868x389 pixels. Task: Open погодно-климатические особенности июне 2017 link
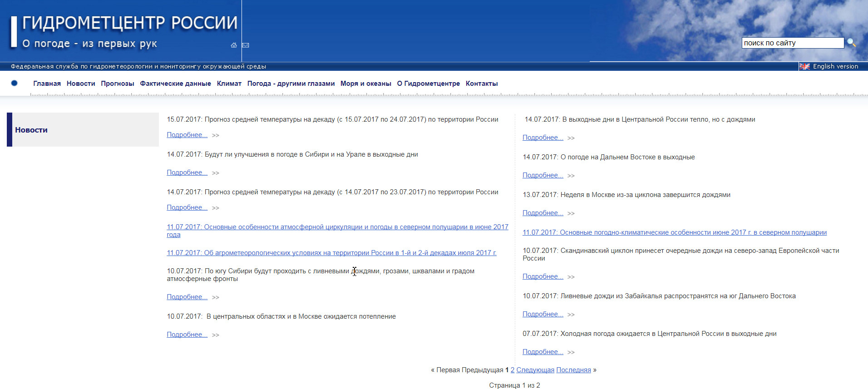675,232
